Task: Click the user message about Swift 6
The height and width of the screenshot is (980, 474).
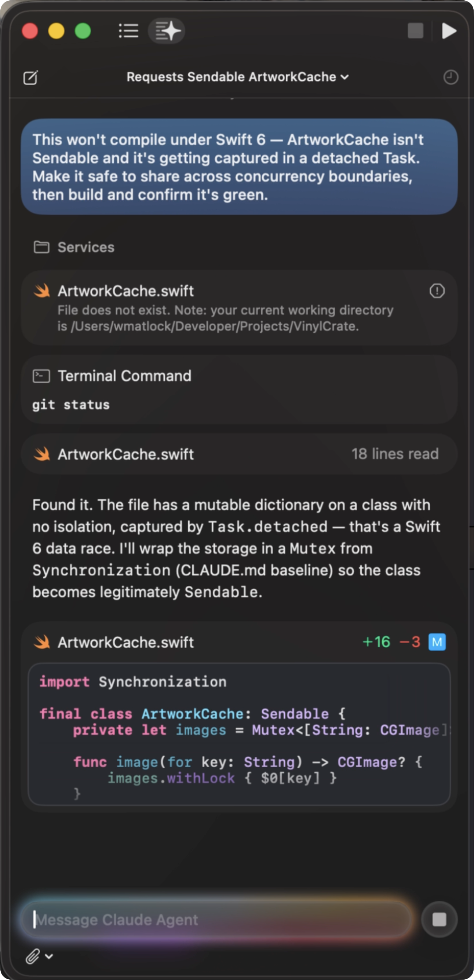Action: (x=239, y=167)
